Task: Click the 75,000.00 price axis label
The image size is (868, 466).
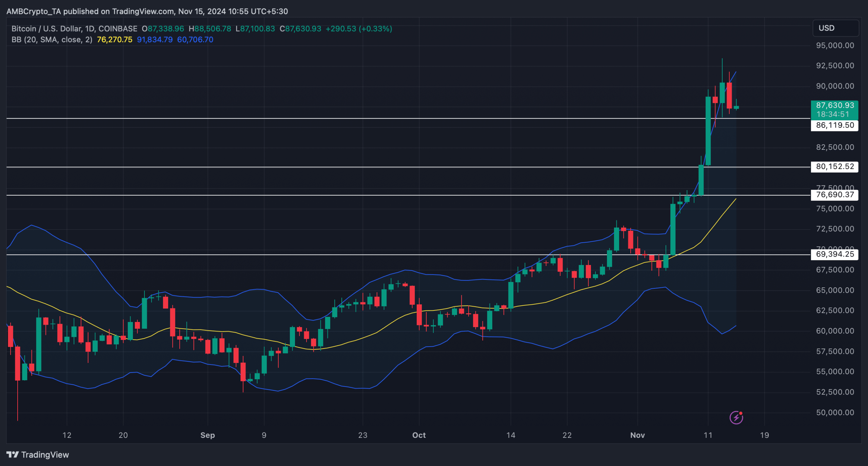Action: pos(835,209)
